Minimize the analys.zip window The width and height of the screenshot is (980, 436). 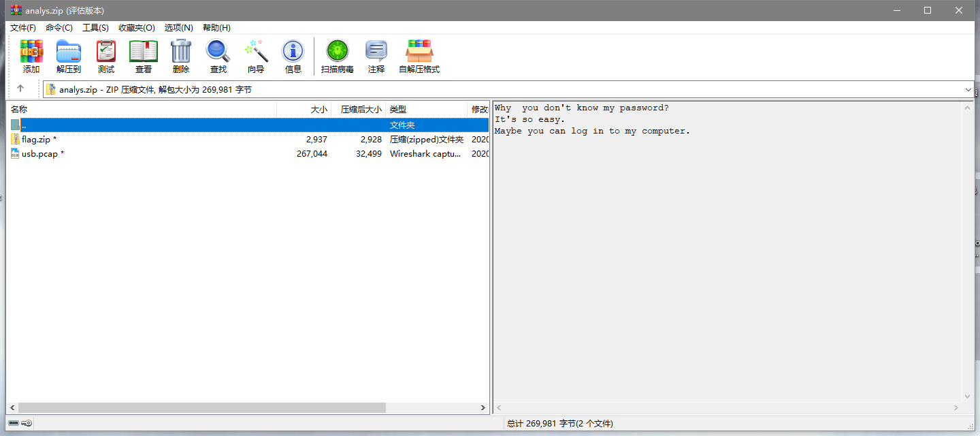[x=896, y=10]
